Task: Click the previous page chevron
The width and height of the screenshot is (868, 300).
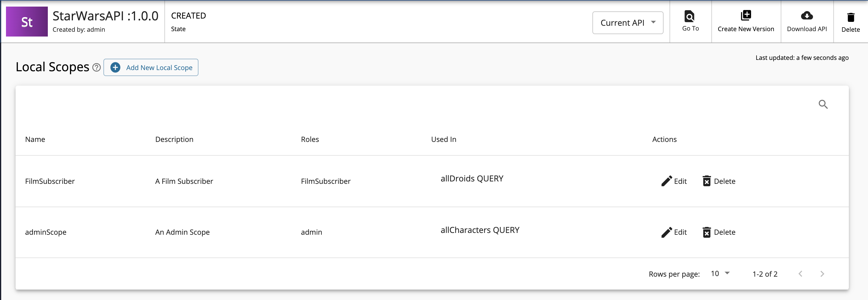Action: pos(801,274)
